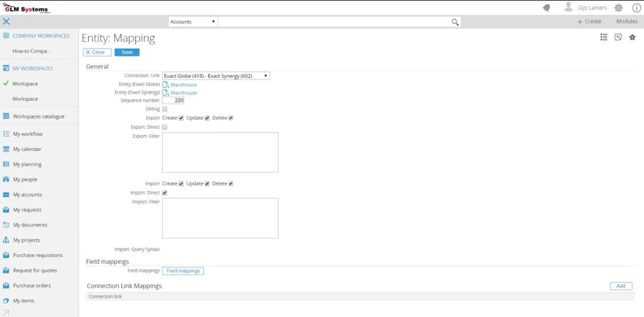
Task: Open the settings gear icon
Action: [x=618, y=8]
